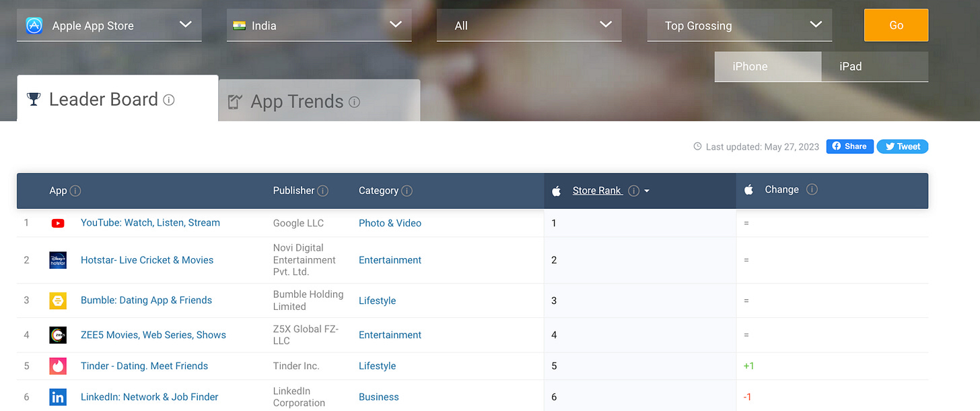Click the Change column header

(781, 189)
